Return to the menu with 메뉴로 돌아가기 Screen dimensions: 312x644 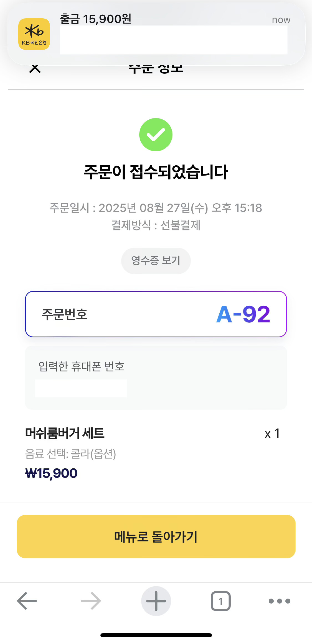pyautogui.click(x=156, y=537)
